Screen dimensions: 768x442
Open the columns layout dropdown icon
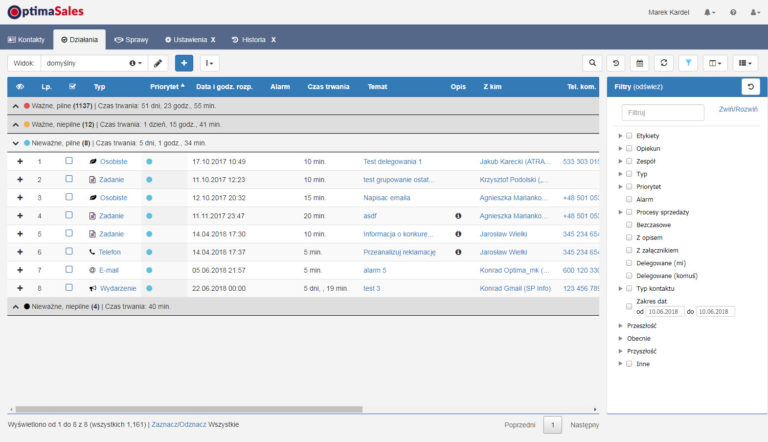click(715, 63)
